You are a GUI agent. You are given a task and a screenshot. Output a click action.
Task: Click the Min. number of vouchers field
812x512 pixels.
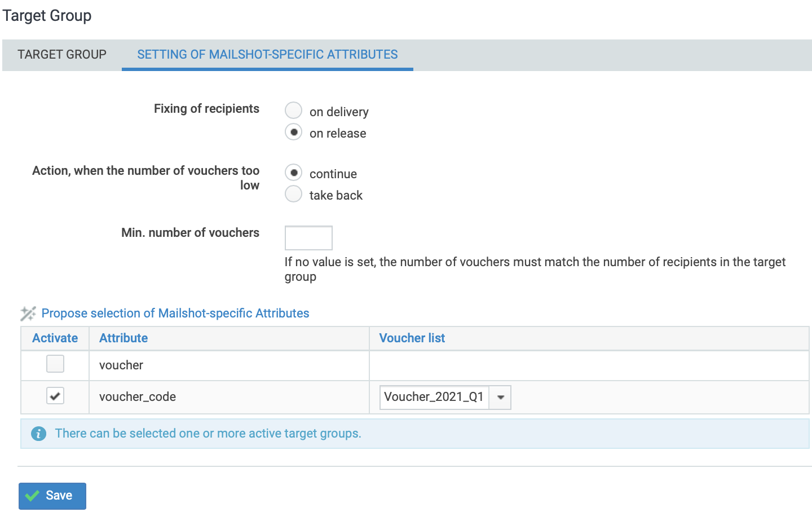[308, 238]
